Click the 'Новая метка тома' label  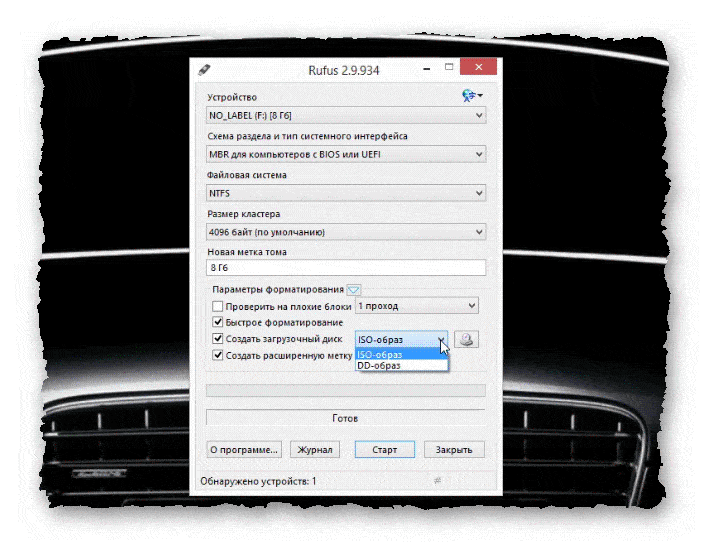coord(246,252)
